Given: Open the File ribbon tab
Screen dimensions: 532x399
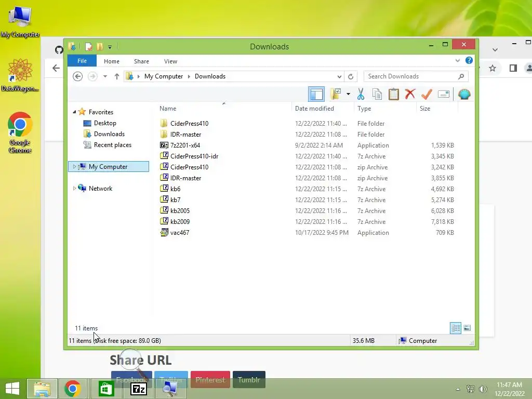Looking at the screenshot, I should pos(82,61).
